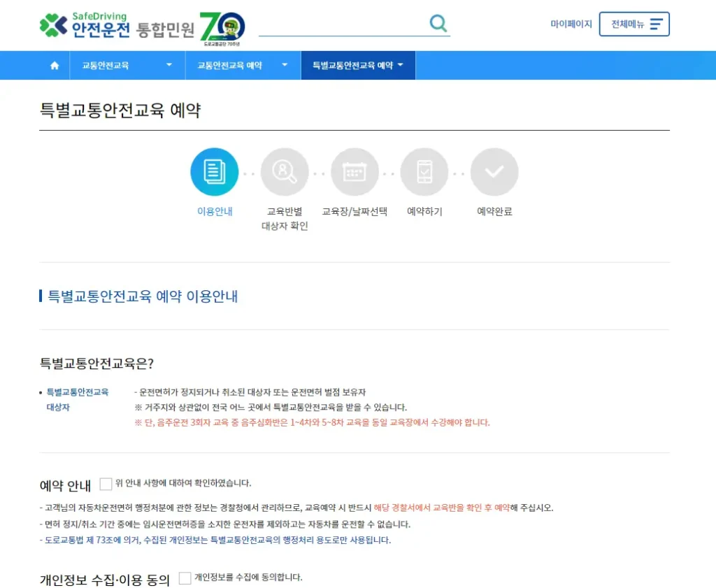Select the 예약완료 checkmark step icon
Viewport: 716px width, 588px height.
(x=494, y=171)
